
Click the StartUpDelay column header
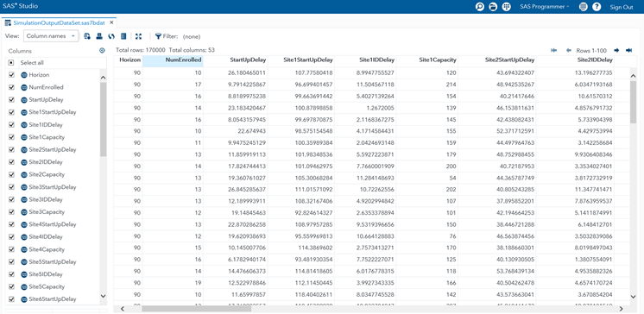point(236,60)
